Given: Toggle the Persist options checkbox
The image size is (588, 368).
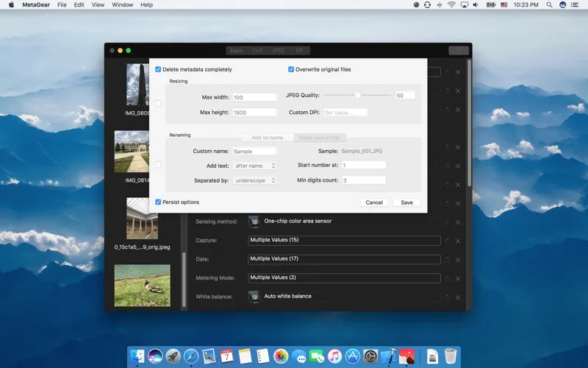Looking at the screenshot, I should click(158, 202).
